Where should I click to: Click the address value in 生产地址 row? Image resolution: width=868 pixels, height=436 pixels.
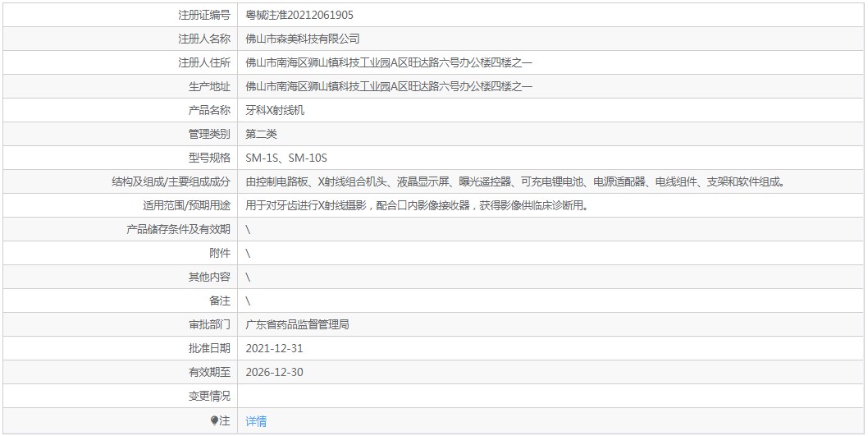(389, 86)
